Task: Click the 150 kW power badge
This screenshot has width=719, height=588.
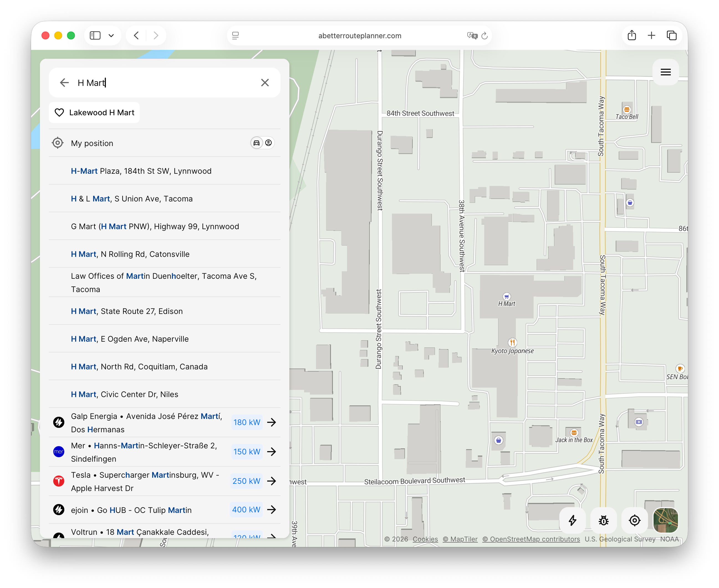Action: coord(247,452)
